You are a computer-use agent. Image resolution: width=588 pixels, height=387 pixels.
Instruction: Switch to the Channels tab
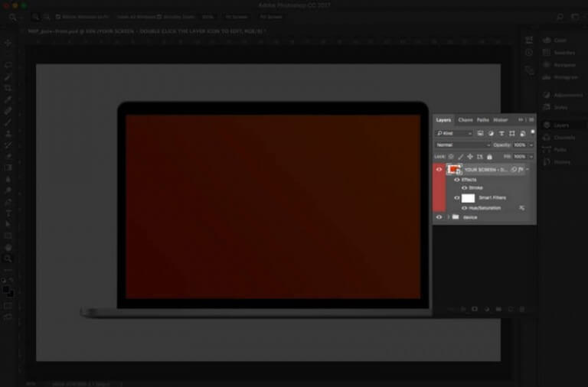[465, 120]
